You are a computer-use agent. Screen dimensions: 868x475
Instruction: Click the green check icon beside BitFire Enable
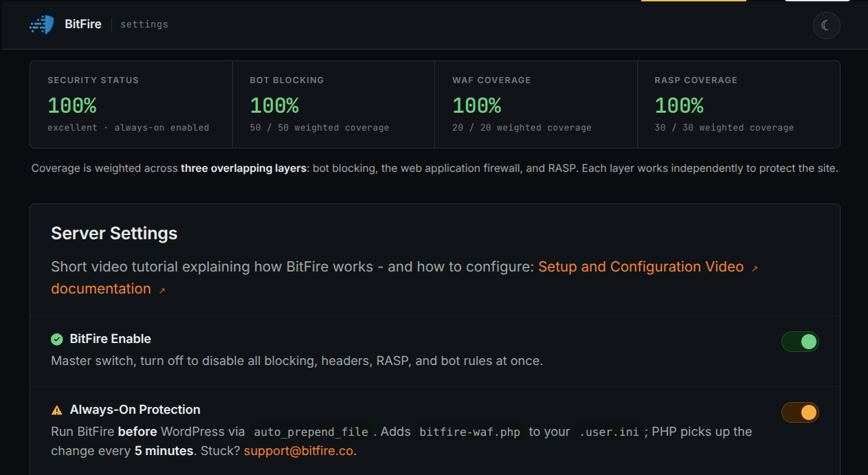tap(57, 339)
